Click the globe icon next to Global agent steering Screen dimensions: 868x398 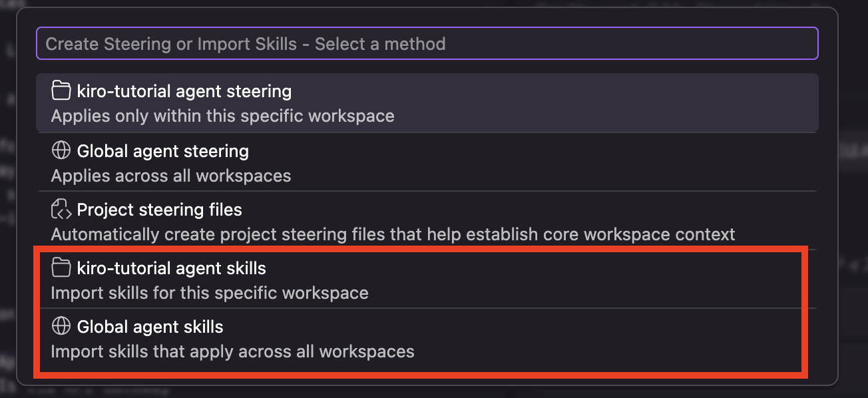point(61,150)
